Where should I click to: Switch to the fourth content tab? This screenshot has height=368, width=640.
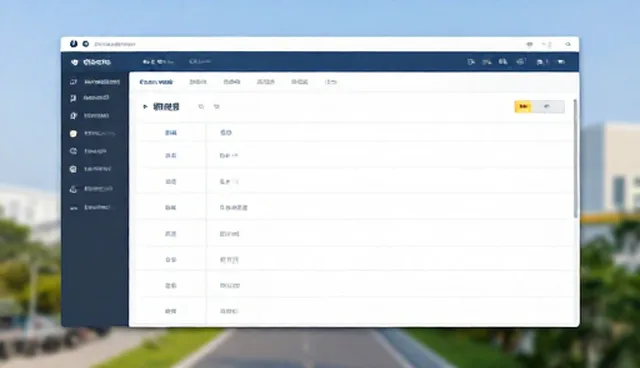(266, 82)
